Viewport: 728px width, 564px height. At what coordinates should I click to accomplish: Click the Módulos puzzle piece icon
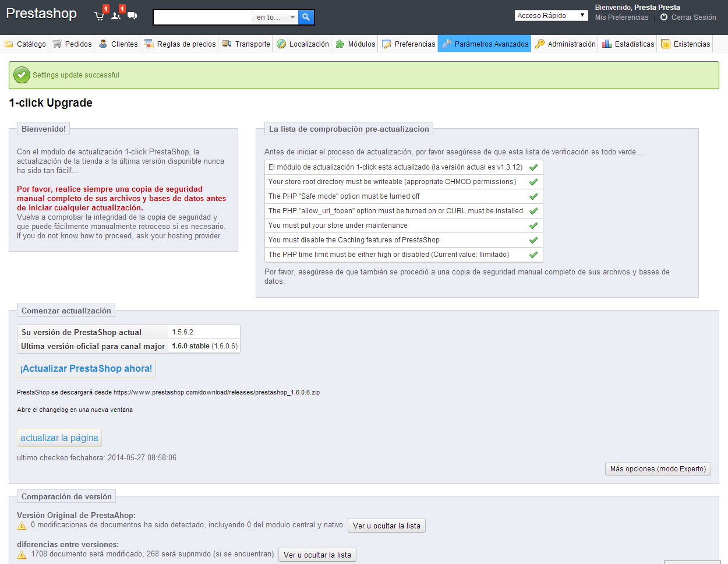[340, 44]
